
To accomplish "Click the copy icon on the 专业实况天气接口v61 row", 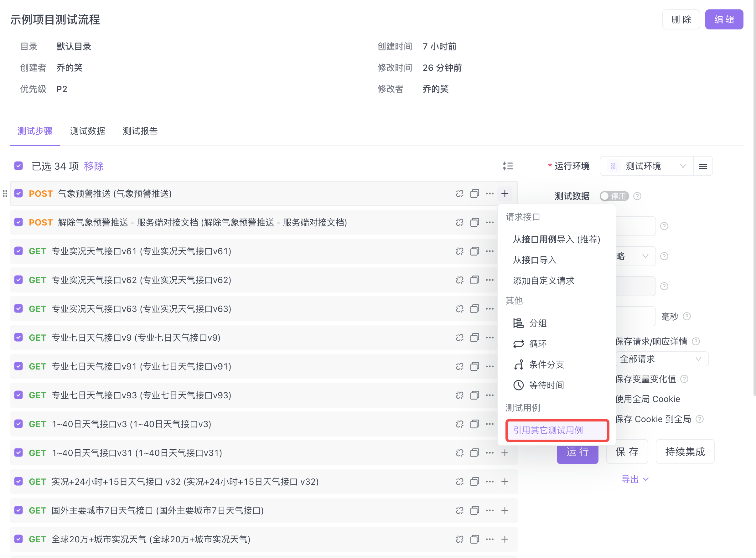I will 474,251.
